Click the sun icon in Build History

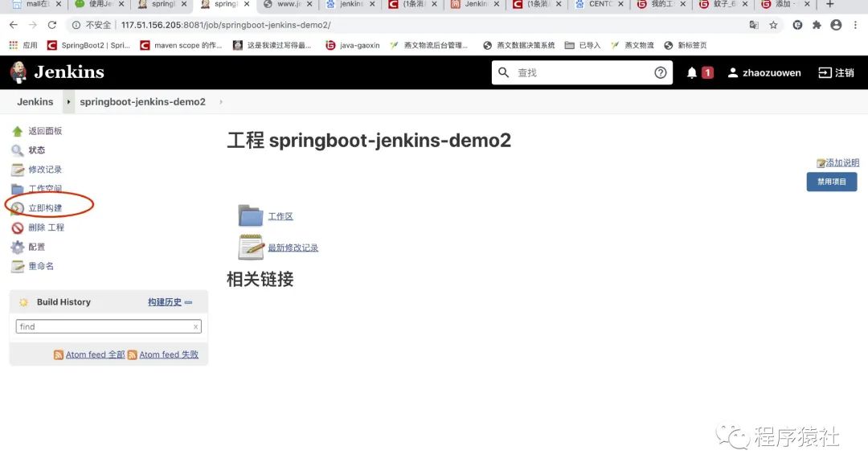(x=23, y=302)
